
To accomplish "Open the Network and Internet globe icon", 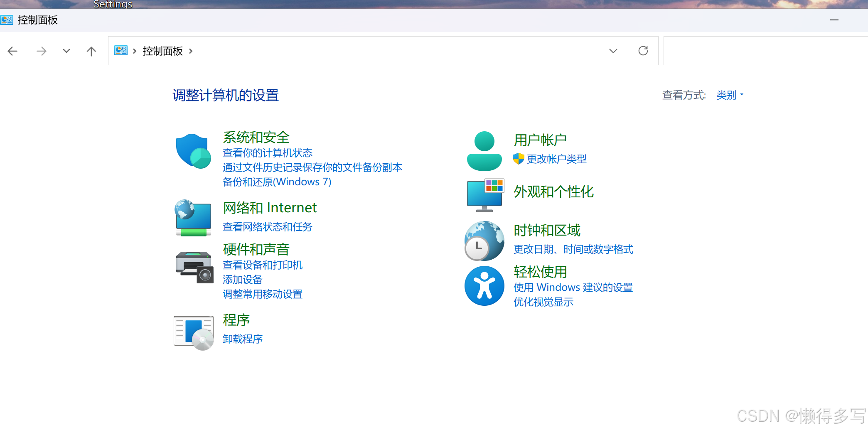I will click(193, 218).
